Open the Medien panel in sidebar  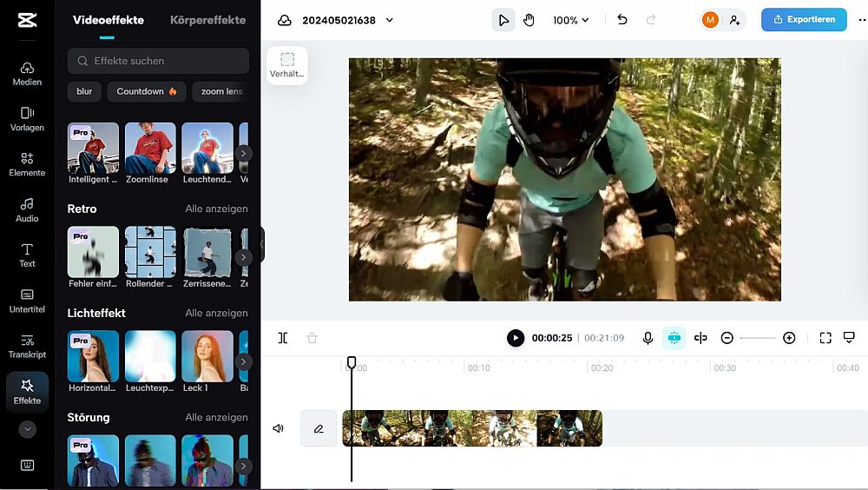coord(27,74)
